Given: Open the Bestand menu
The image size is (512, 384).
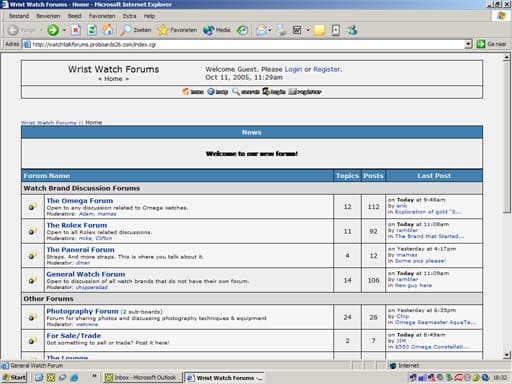Looking at the screenshot, I should point(19,16).
